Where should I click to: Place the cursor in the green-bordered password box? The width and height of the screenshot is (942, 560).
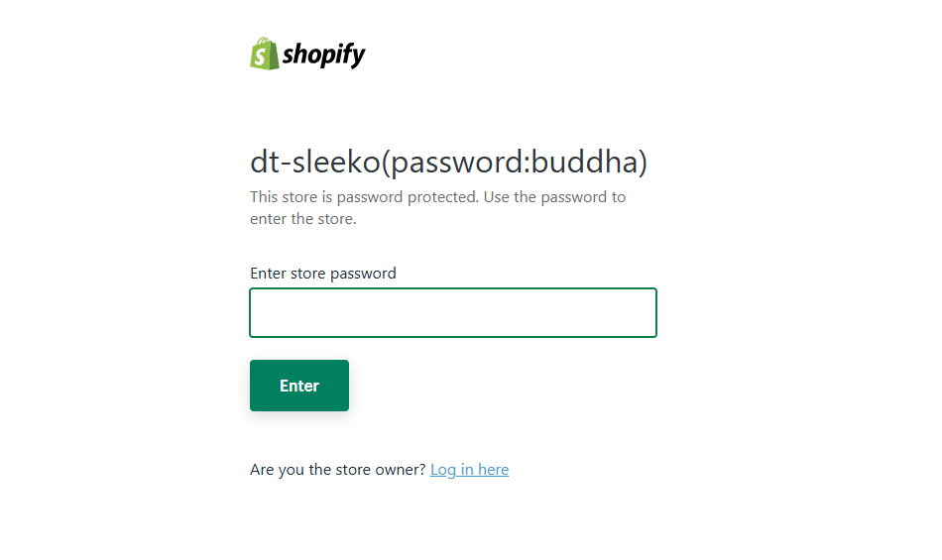[453, 313]
